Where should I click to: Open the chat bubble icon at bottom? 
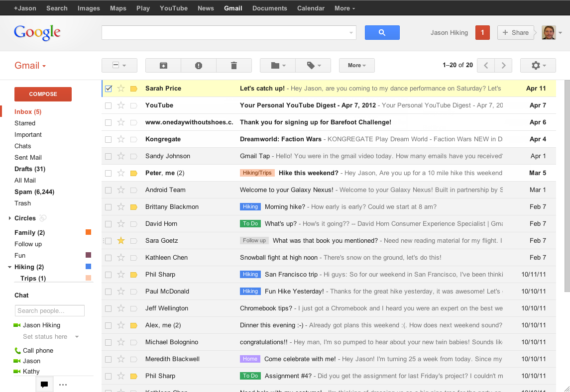[x=44, y=385]
